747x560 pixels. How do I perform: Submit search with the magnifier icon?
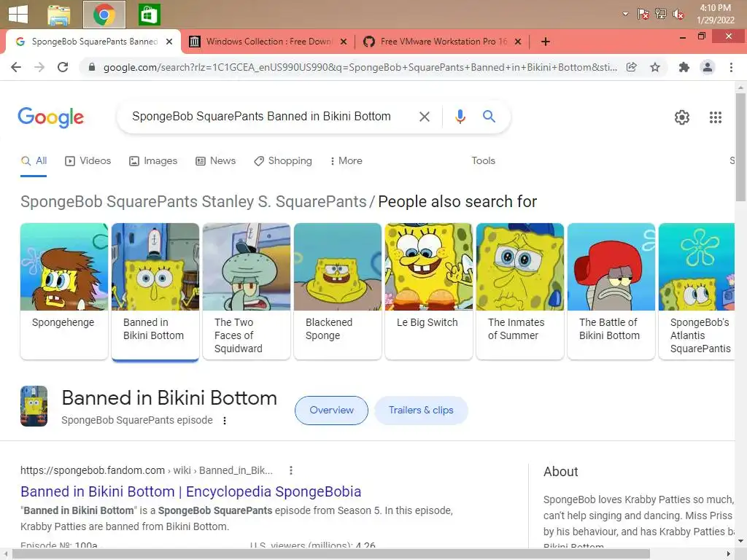point(489,116)
